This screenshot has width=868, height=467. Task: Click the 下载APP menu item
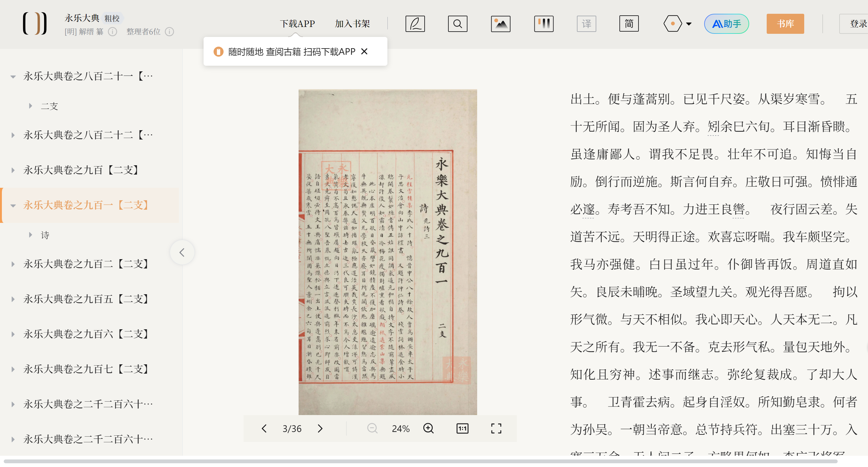(297, 23)
